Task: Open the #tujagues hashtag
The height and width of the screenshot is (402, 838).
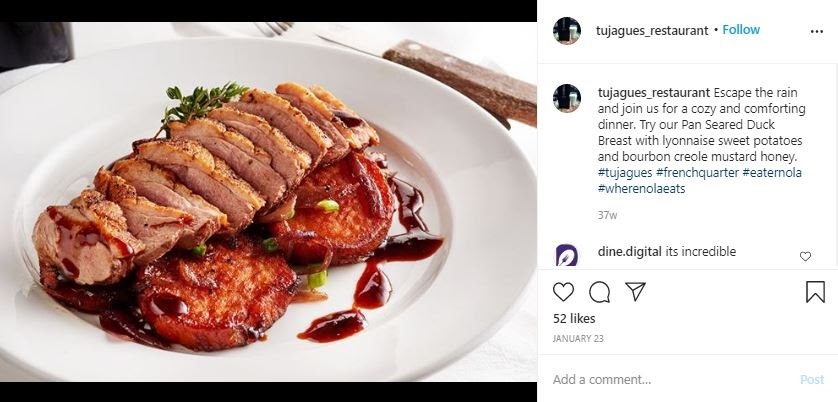Action: coord(625,173)
